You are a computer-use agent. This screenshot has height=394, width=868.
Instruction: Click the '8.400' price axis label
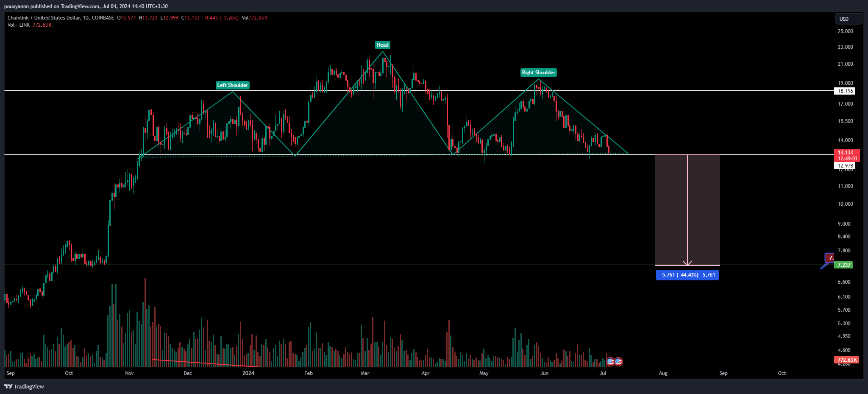point(844,237)
